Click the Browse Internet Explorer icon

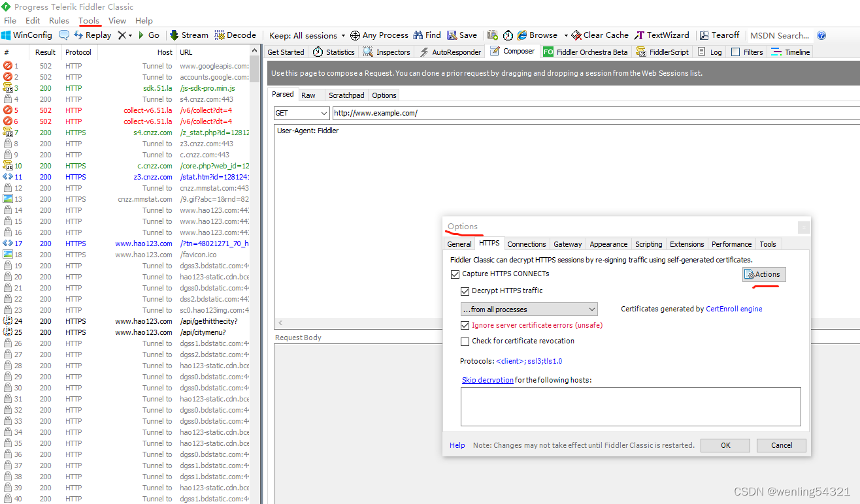click(522, 35)
